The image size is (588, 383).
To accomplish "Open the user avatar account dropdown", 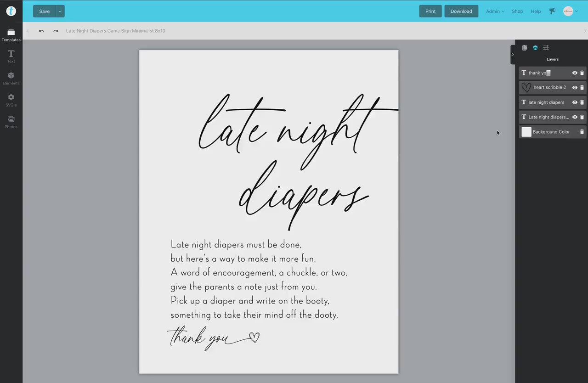I will click(x=571, y=11).
